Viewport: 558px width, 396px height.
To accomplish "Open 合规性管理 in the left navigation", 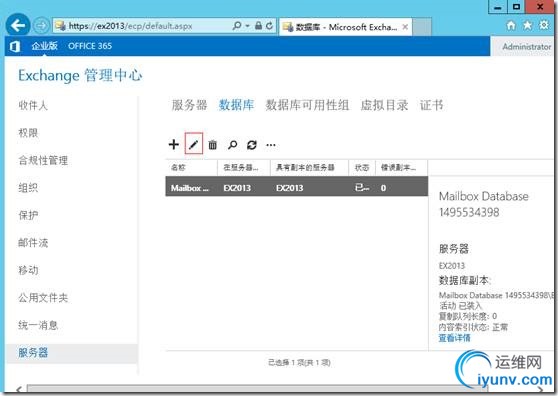I will click(x=43, y=160).
